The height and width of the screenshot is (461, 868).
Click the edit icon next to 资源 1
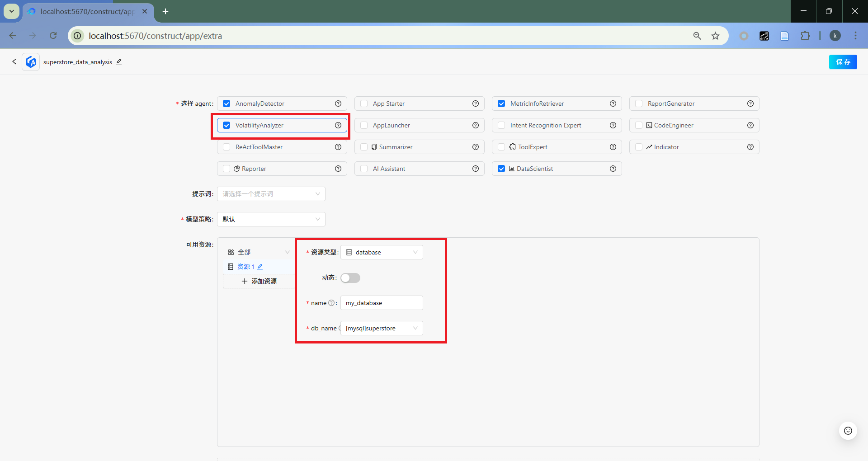click(x=260, y=267)
